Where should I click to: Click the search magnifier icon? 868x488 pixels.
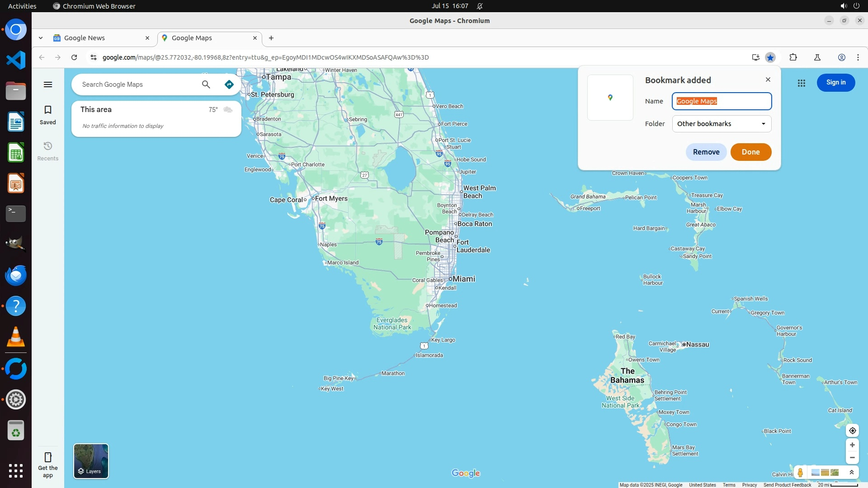point(206,84)
